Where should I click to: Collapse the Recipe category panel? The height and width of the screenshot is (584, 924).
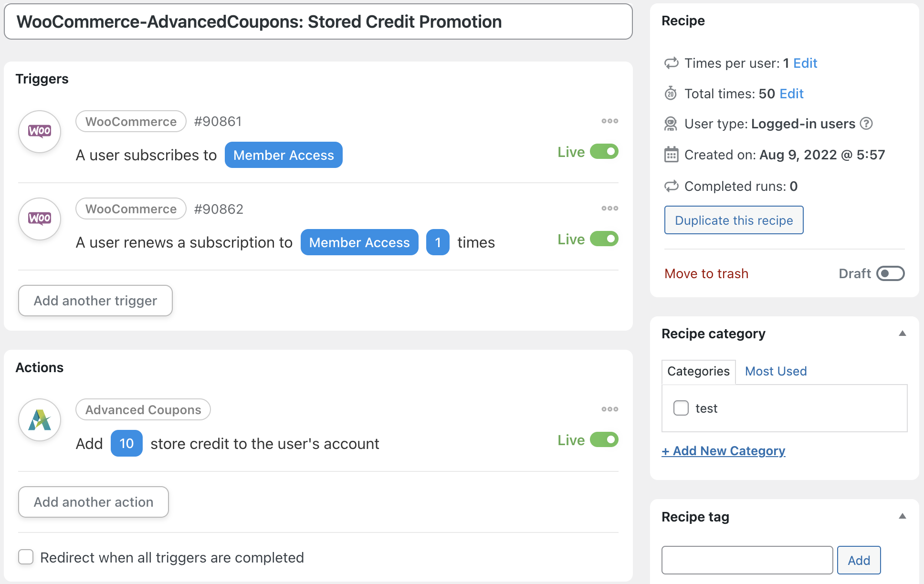tap(903, 334)
